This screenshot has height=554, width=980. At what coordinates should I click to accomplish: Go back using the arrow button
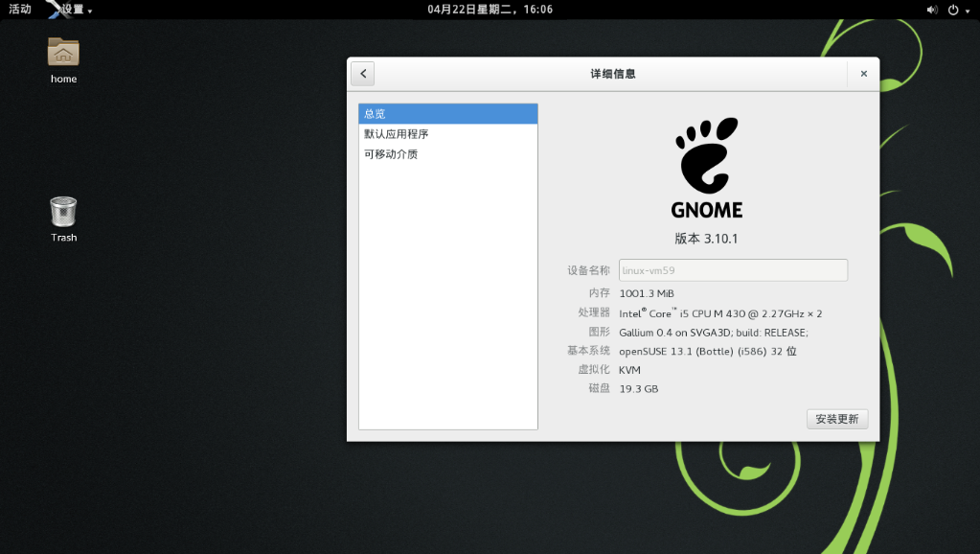click(x=362, y=74)
